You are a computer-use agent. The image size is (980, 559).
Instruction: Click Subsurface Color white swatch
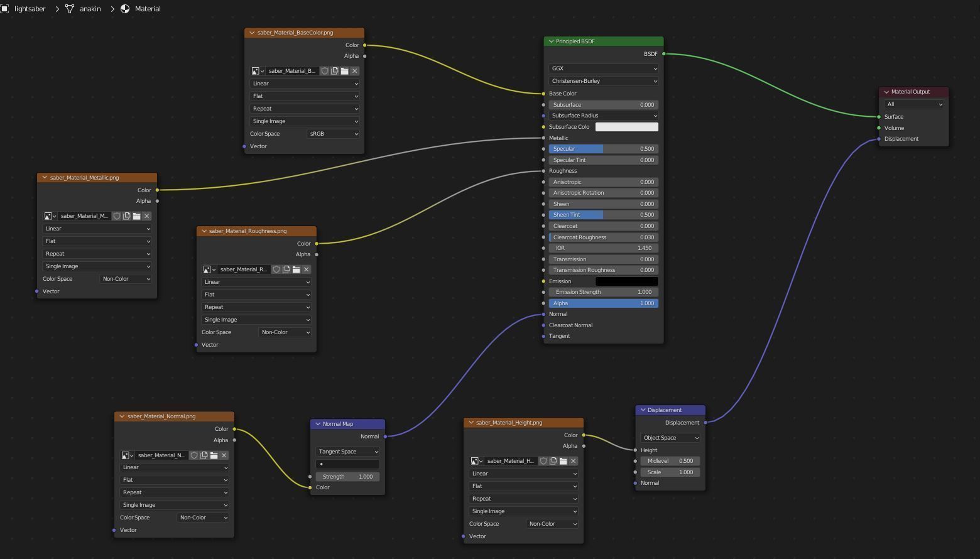tap(627, 127)
